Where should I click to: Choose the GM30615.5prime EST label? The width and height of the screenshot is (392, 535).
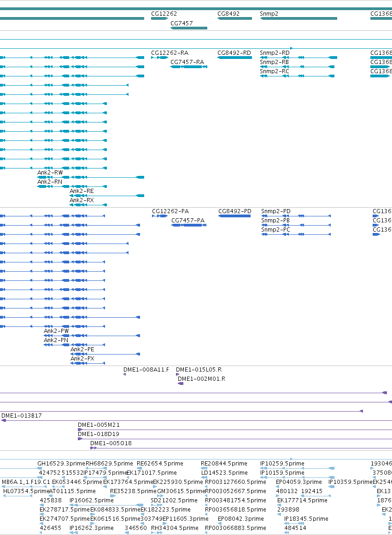tap(181, 491)
